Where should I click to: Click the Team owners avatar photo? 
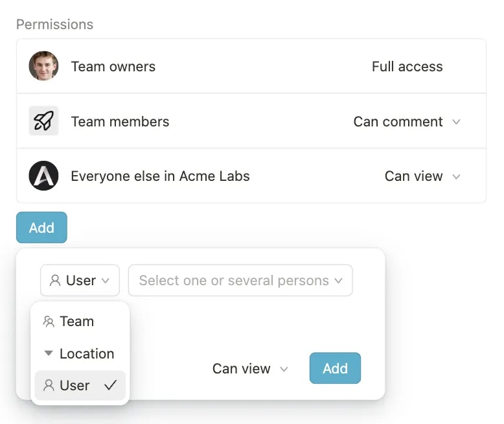click(x=43, y=66)
